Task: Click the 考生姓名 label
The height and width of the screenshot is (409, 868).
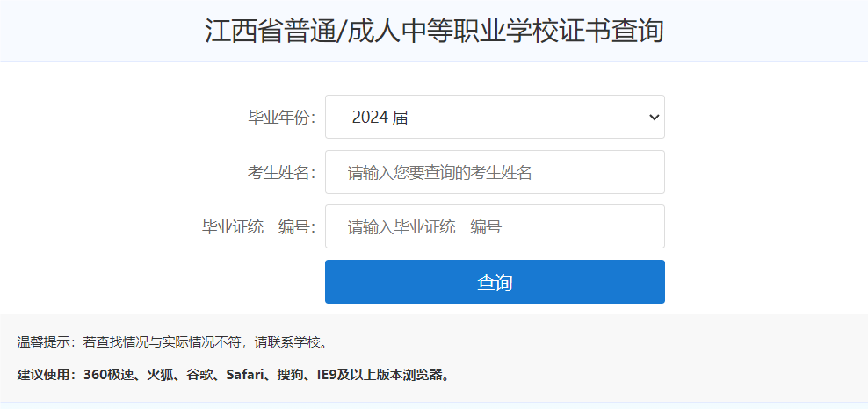Action: tap(281, 172)
